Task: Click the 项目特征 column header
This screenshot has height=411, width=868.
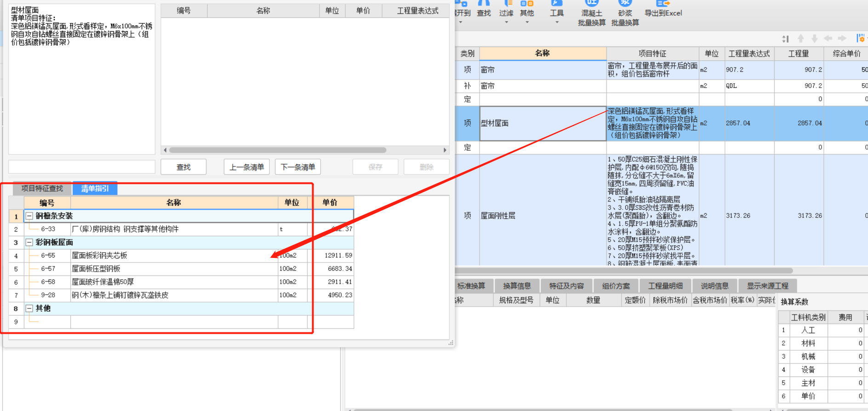Action: (652, 53)
